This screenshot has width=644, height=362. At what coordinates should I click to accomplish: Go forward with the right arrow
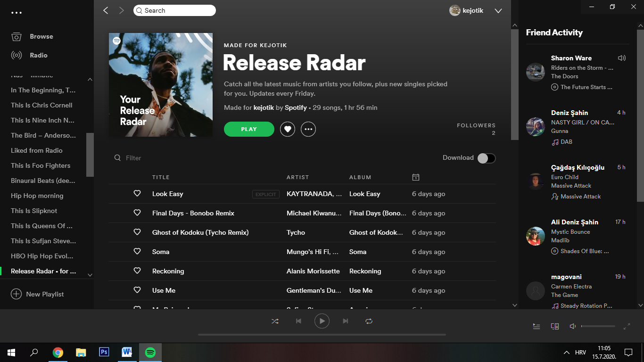click(x=122, y=10)
